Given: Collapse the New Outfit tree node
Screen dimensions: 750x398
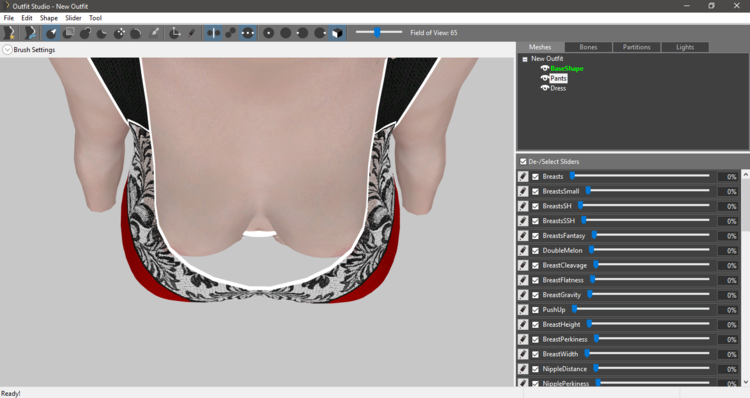Looking at the screenshot, I should (525, 59).
